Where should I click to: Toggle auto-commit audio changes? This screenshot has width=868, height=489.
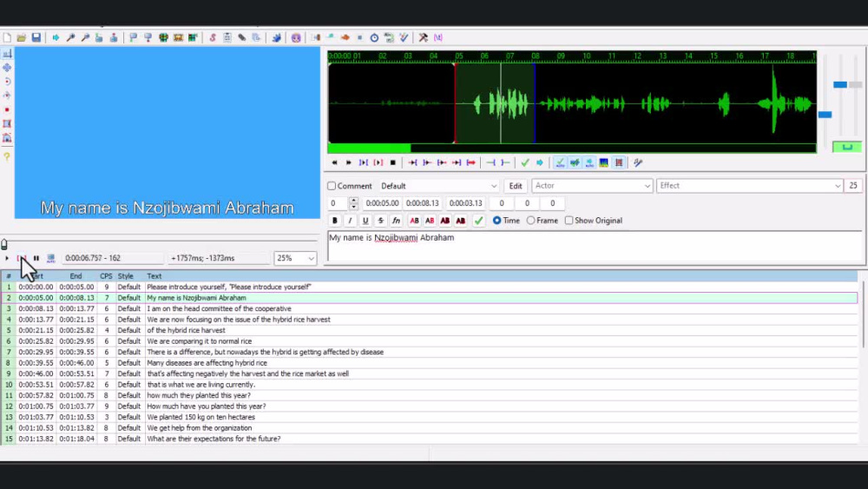(x=560, y=162)
